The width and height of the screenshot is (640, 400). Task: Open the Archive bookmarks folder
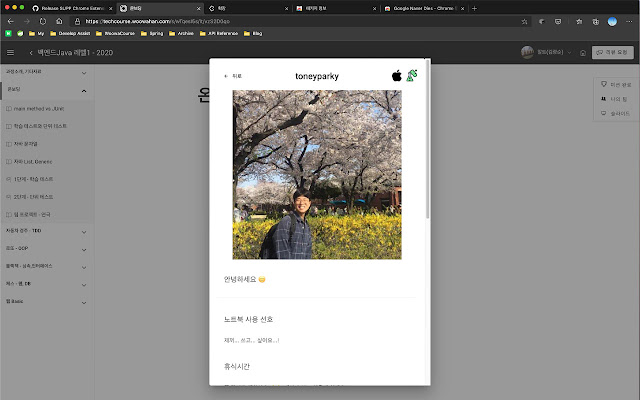click(181, 33)
